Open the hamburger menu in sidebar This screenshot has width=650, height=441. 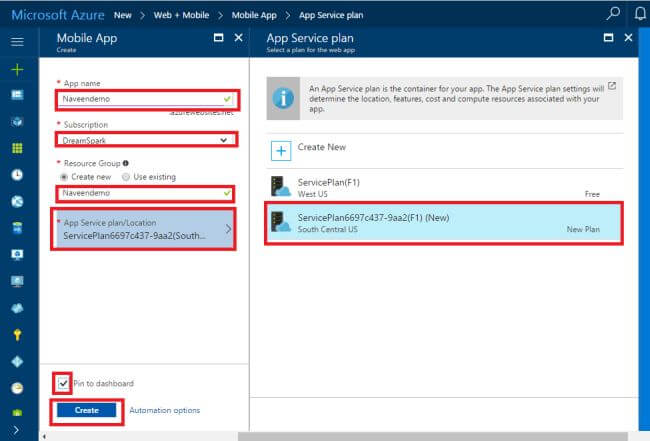tap(17, 41)
